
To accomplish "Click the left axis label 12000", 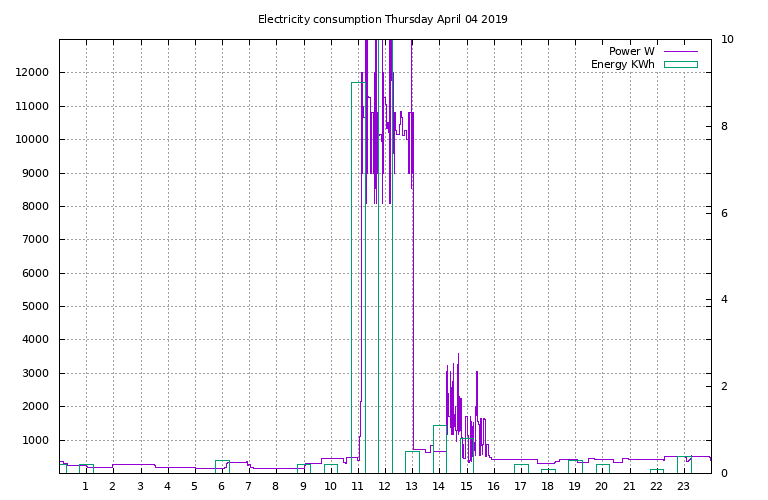I will (32, 72).
